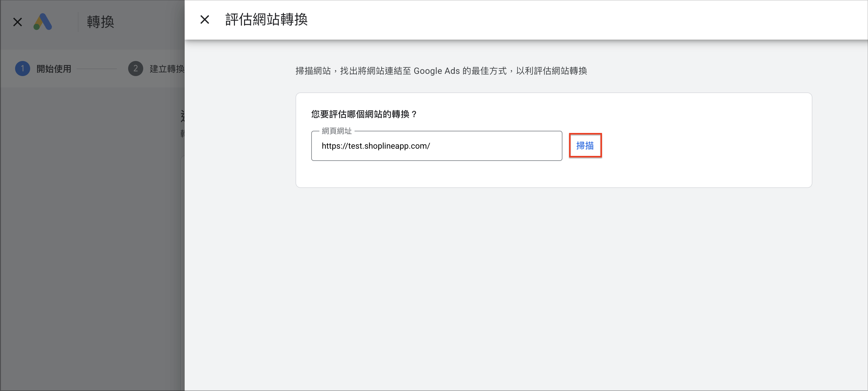Screen dimensions: 868x391
Task: Click the 轉換 page heading in the background
Action: point(100,22)
